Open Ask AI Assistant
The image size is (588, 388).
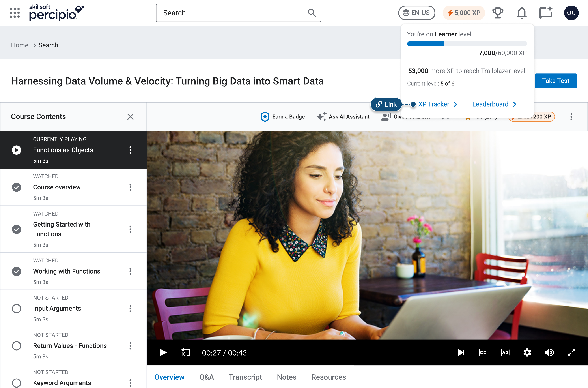343,116
